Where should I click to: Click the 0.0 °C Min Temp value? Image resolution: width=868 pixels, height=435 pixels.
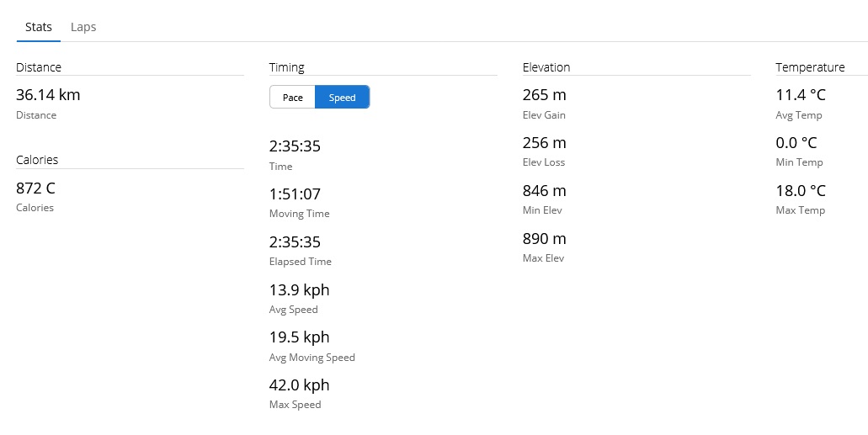point(796,143)
